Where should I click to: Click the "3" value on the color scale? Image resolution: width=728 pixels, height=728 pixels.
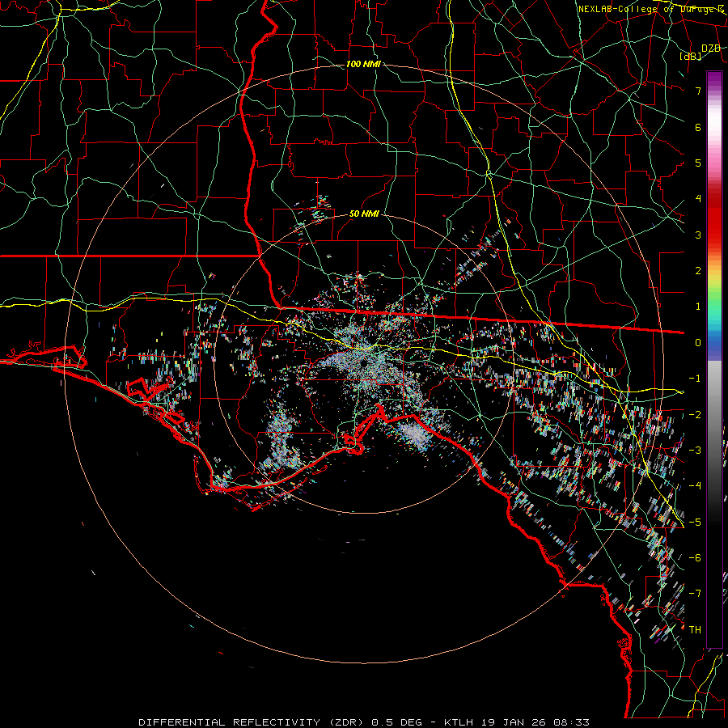698,235
